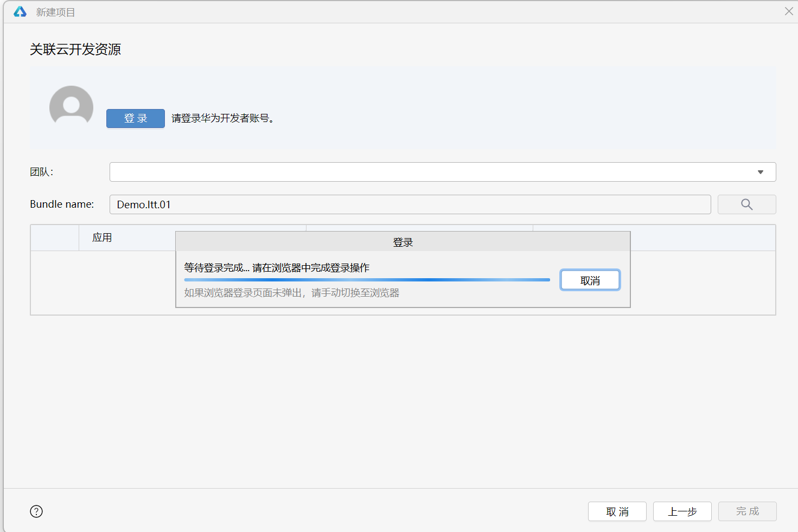This screenshot has width=798, height=532.
Task: Go back with 上一步 button
Action: click(682, 511)
